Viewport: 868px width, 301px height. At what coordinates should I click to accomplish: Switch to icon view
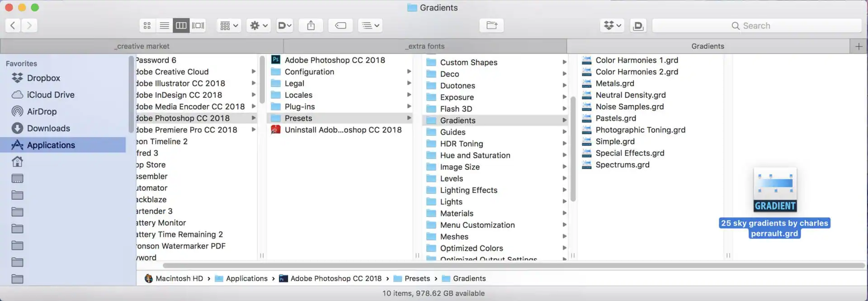147,25
